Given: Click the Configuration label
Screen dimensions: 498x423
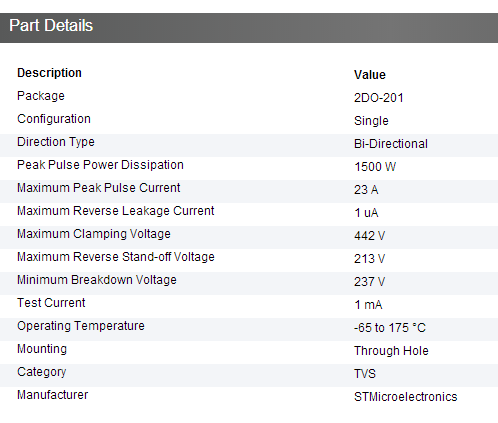Looking at the screenshot, I should 54,119.
